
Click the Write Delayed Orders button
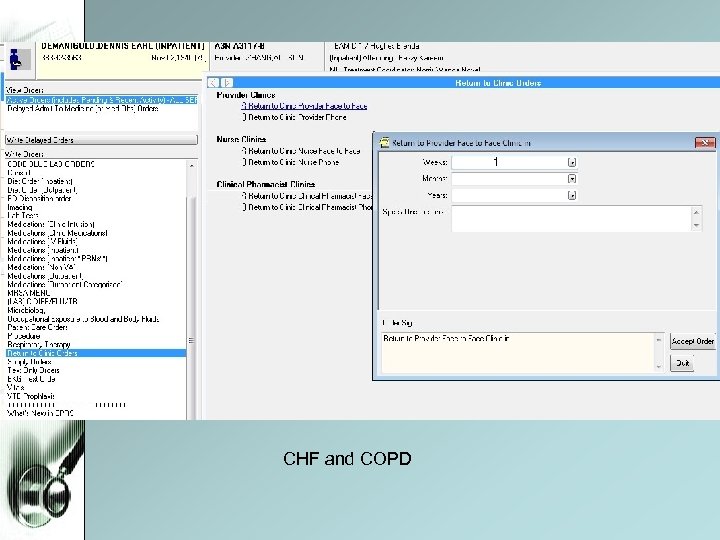coord(101,140)
